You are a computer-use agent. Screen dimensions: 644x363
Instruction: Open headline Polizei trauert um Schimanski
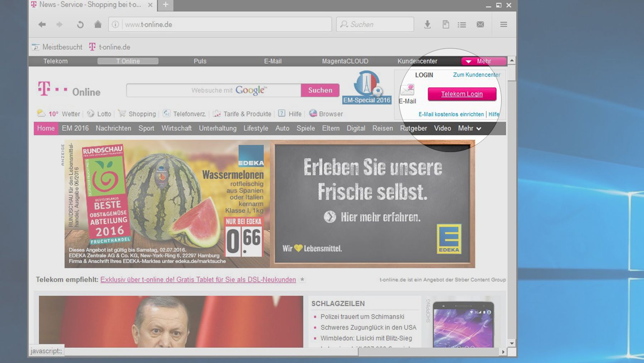(362, 317)
